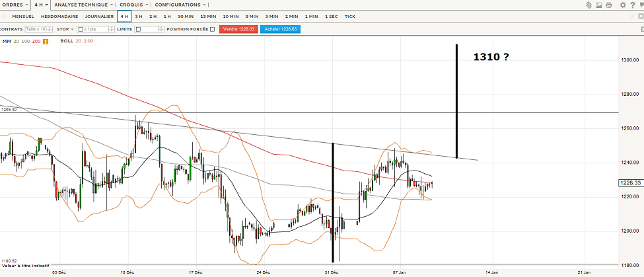Save chart as image icon
Viewport: 644px width, 277px height.
pos(599,5)
